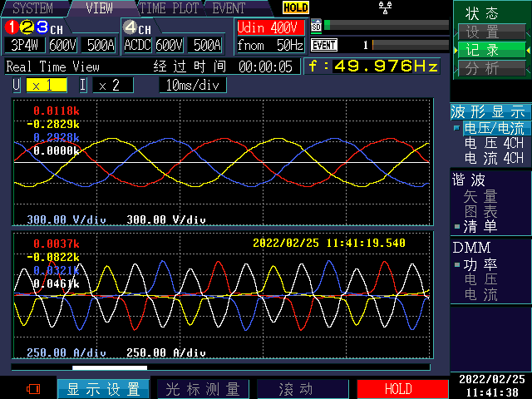Switch to the TIME PLOT tab
Screen dimensions: 532x399
pos(169,8)
